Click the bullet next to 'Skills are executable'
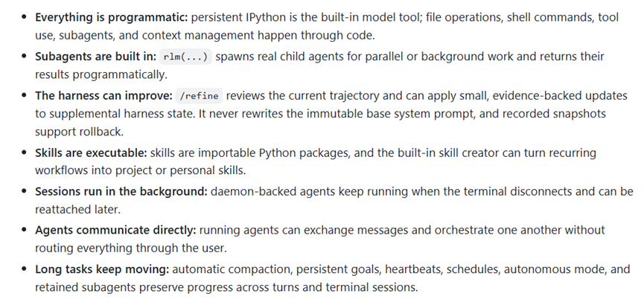644x308 pixels. 25,153
